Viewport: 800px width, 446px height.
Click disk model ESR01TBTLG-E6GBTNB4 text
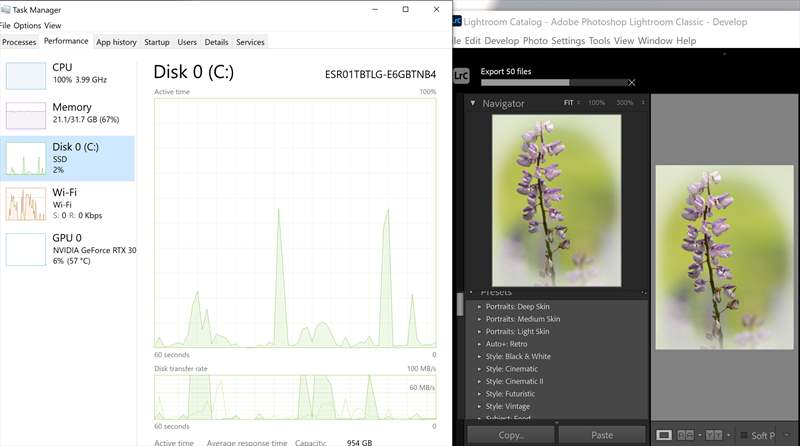380,75
